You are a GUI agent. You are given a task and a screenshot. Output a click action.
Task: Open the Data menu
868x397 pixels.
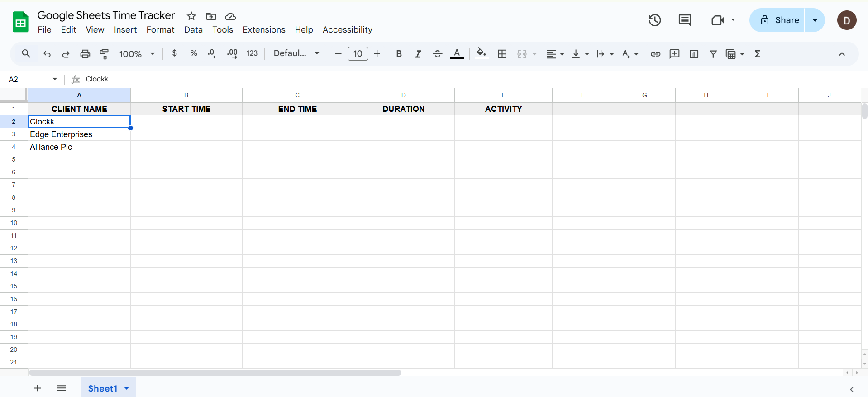[x=193, y=29]
